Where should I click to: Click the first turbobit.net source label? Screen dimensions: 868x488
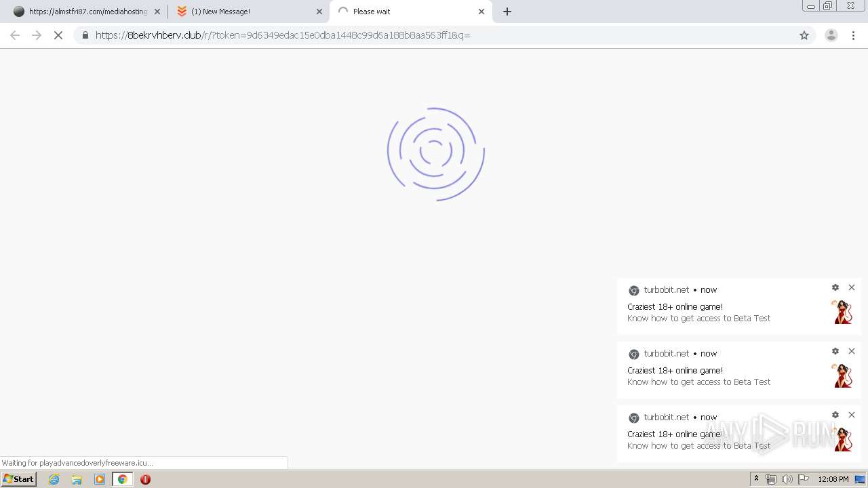[667, 289]
